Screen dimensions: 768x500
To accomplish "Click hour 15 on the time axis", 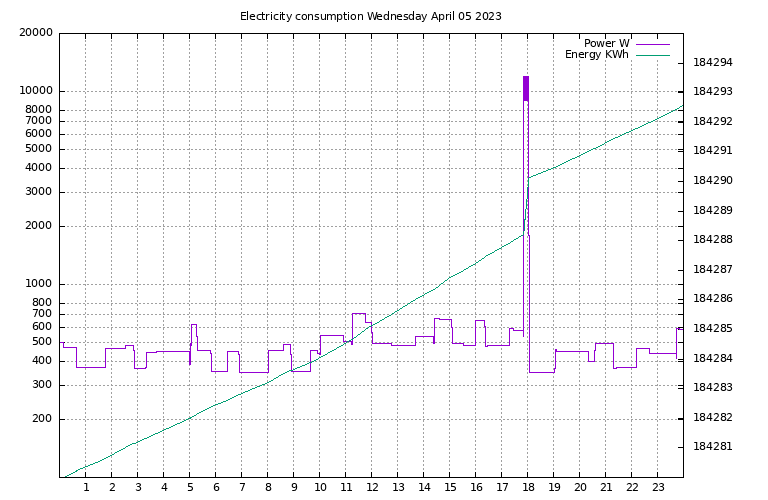I will tap(450, 487).
